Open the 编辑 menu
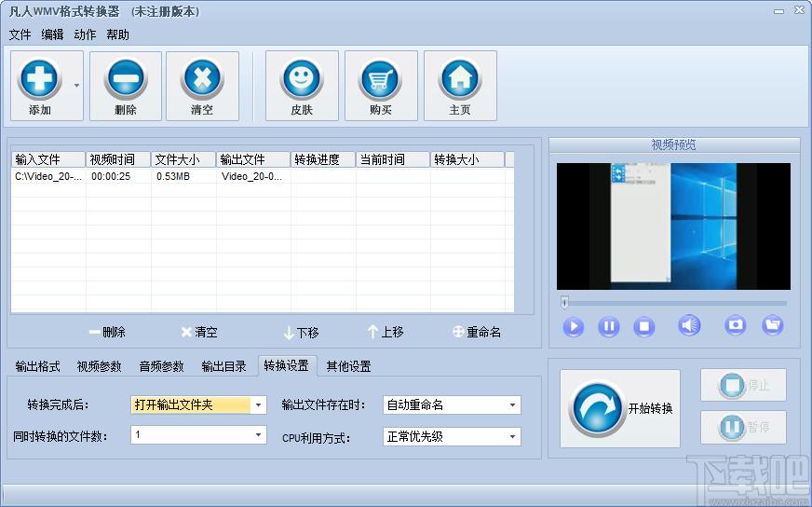 tap(52, 34)
